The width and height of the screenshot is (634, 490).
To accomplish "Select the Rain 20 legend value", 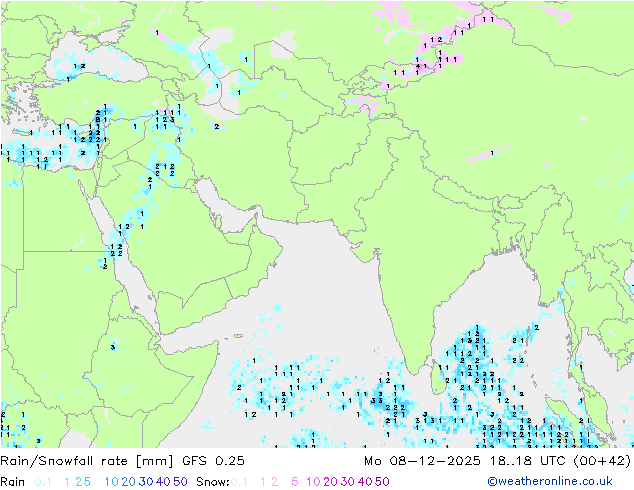I will pyautogui.click(x=129, y=482).
